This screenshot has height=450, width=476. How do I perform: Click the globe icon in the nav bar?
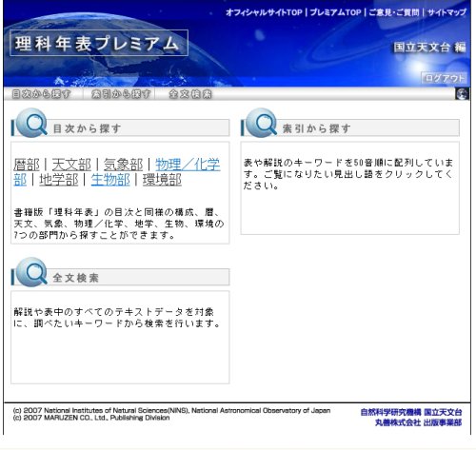pyautogui.click(x=462, y=94)
